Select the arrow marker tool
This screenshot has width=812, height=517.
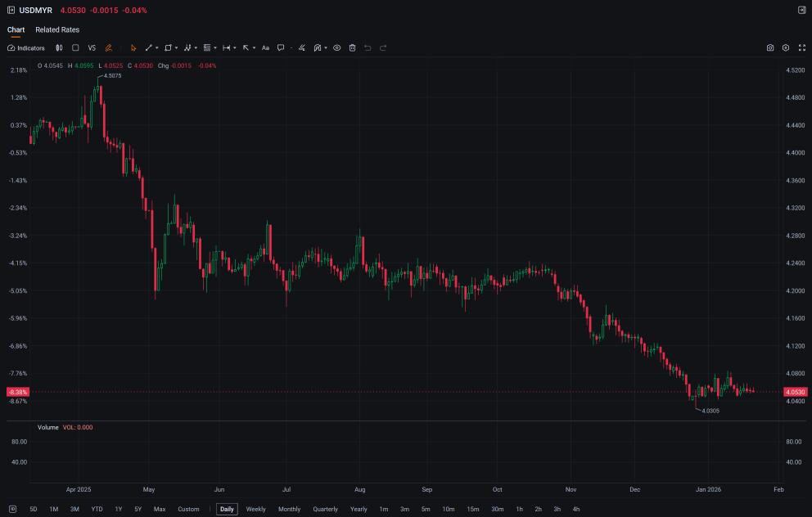tap(246, 48)
